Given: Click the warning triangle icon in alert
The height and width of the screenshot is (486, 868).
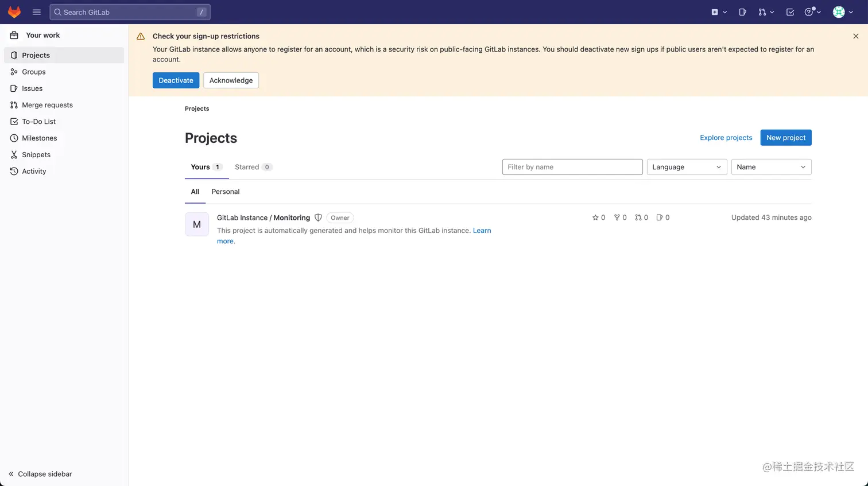Looking at the screenshot, I should tap(141, 36).
